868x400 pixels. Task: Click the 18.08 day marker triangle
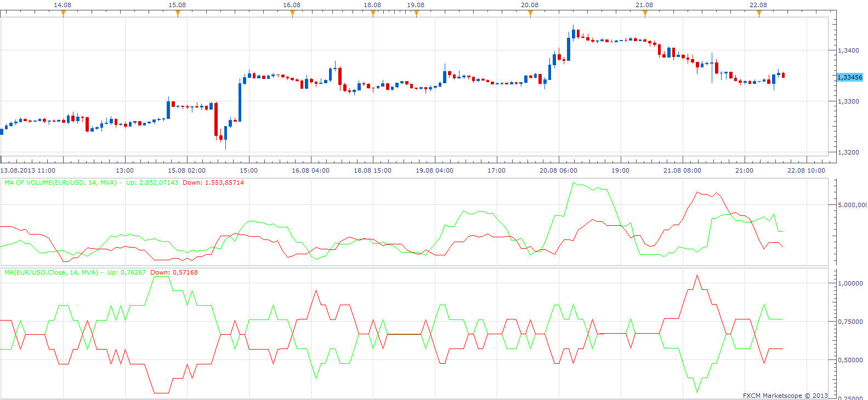pos(373,13)
